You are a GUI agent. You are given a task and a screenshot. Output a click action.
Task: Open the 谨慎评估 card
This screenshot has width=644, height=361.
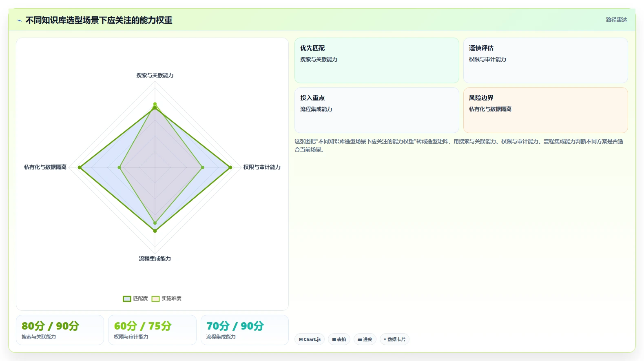pos(545,60)
